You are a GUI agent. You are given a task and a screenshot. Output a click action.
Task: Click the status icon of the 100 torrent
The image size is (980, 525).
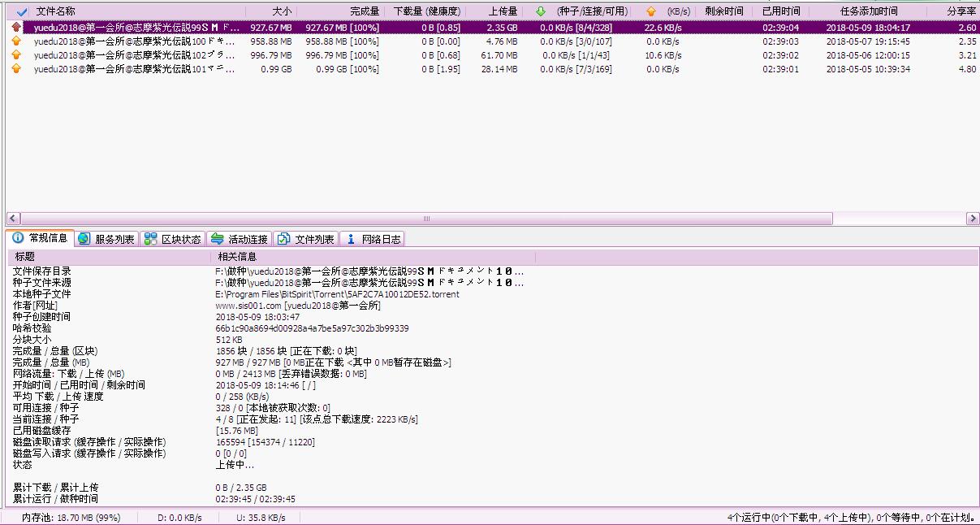pyautogui.click(x=16, y=41)
